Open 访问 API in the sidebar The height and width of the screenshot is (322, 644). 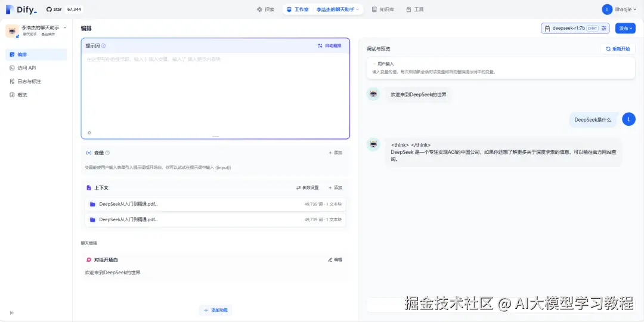[36, 68]
